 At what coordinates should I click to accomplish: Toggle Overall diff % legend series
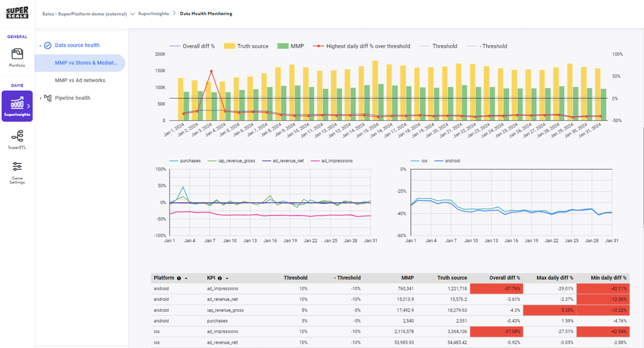tap(192, 46)
